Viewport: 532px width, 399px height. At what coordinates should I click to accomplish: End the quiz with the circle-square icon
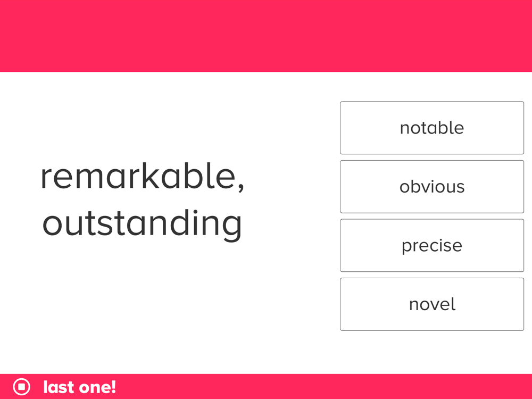21,387
